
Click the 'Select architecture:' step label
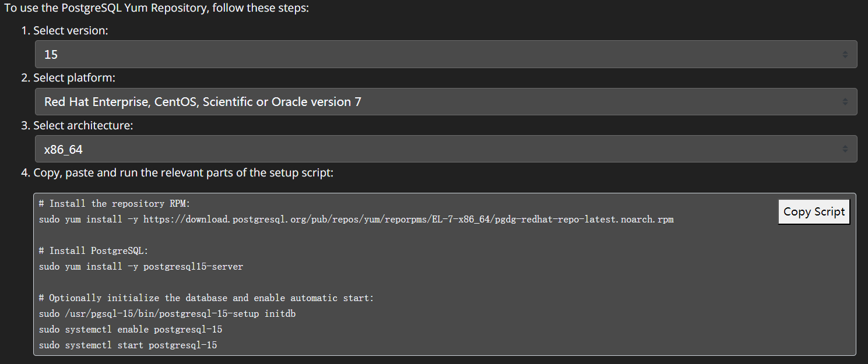tap(83, 125)
